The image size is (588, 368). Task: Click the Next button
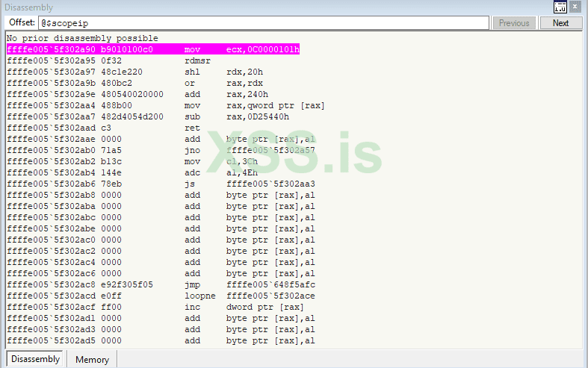[x=560, y=23]
